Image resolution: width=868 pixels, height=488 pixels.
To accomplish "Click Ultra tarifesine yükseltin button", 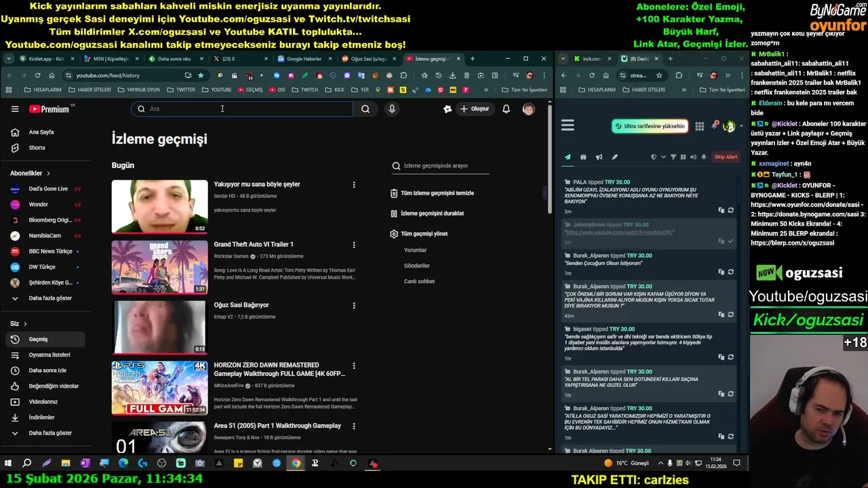I will point(650,126).
